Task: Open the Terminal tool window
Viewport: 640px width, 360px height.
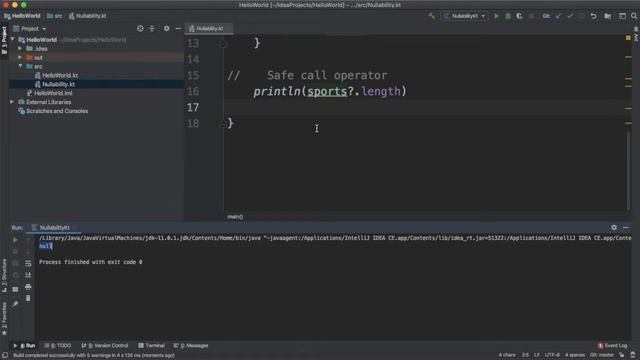Action: (151, 346)
